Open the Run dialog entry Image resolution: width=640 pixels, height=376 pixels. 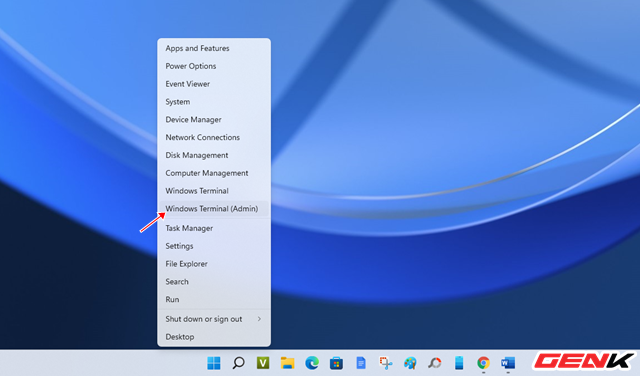214,300
